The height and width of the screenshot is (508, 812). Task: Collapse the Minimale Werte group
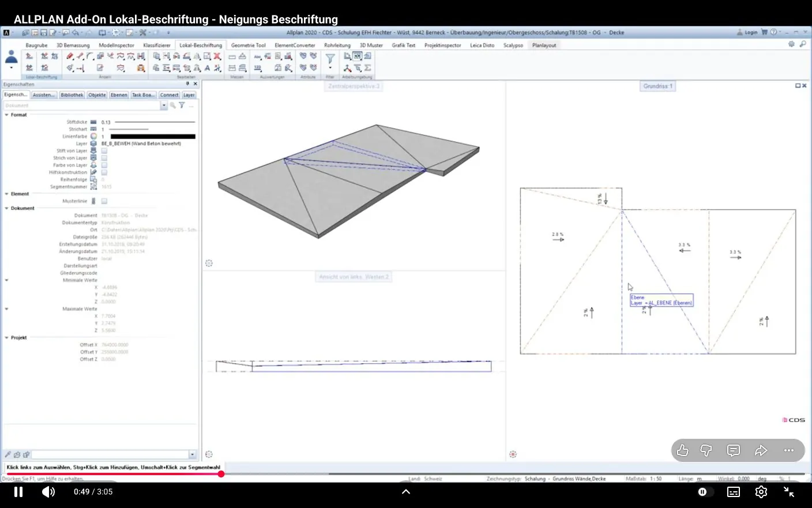7,280
